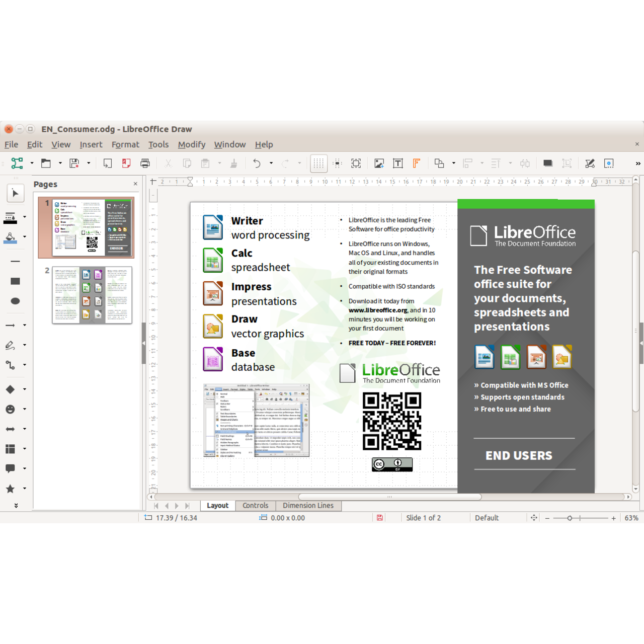Close the Pages panel

[x=135, y=184]
